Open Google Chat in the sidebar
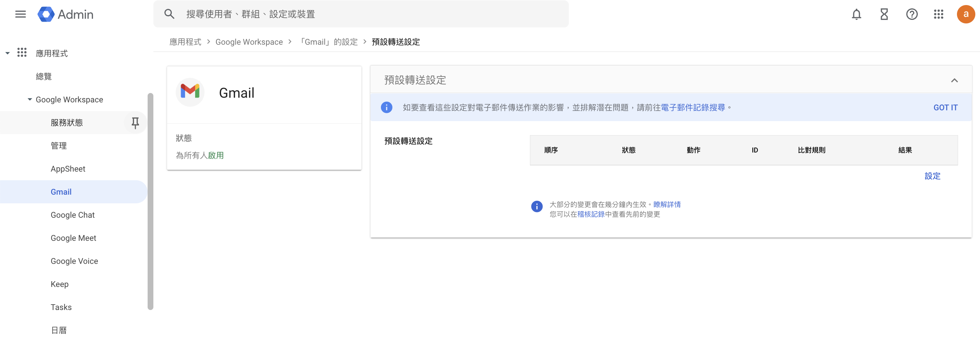Viewport: 980px width, 341px height. (x=73, y=215)
